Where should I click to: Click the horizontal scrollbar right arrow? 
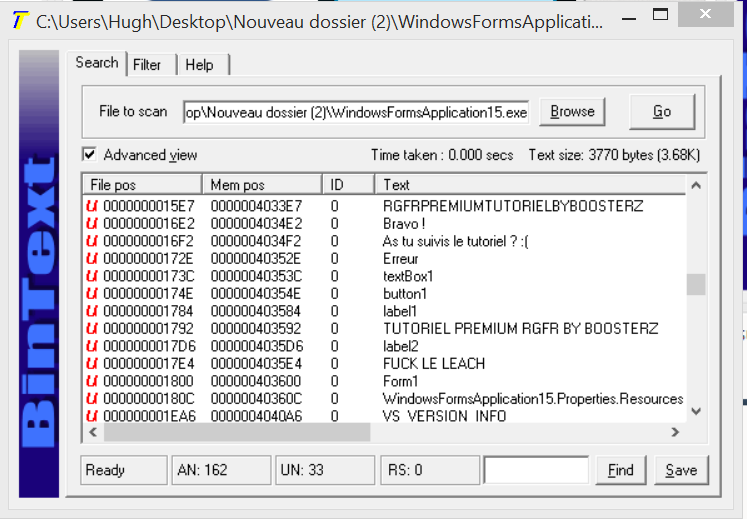click(675, 432)
